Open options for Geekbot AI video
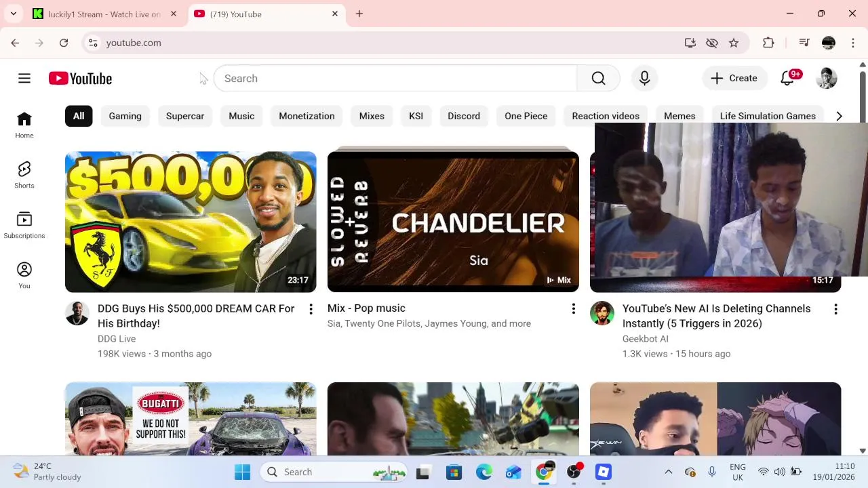 835,309
